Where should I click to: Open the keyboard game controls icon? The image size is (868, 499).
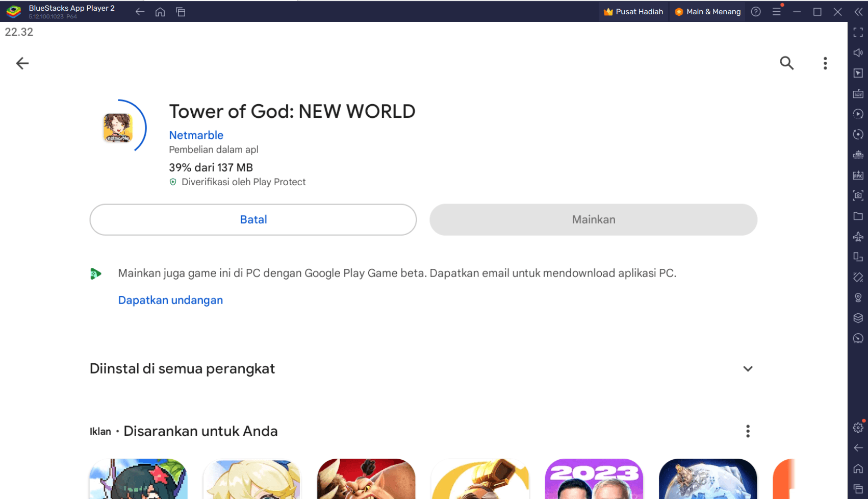click(x=858, y=93)
